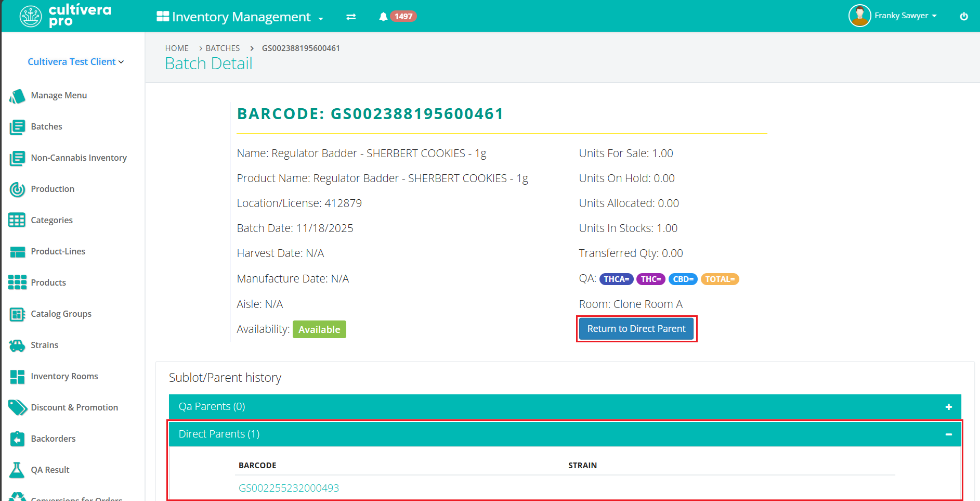Click Franky Sawyer's avatar picture
This screenshot has height=501, width=980.
(859, 16)
